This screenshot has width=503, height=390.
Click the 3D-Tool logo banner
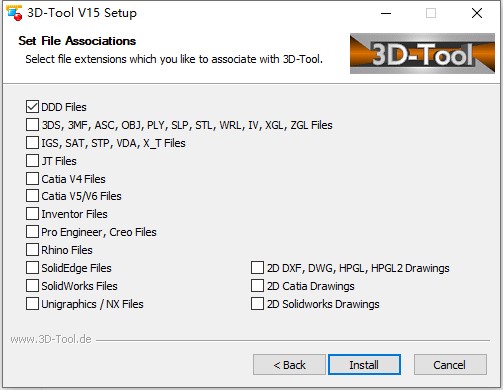[422, 53]
